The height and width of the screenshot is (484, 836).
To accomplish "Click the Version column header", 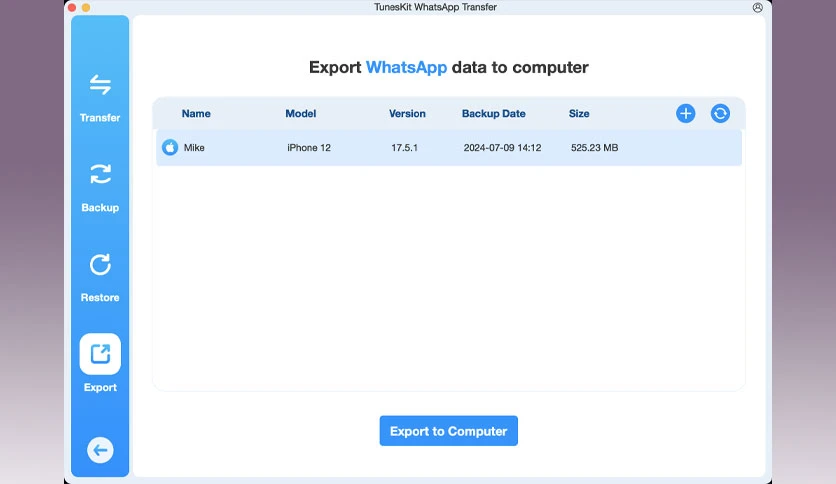I will coord(407,114).
